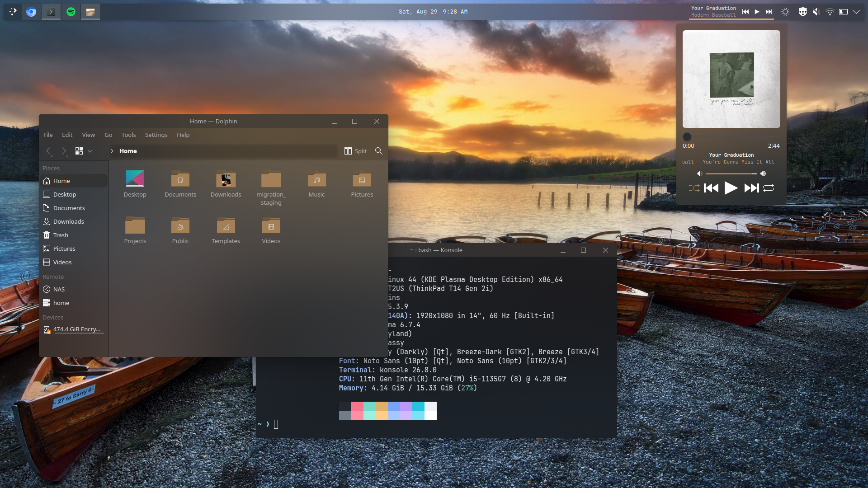
Task: Expand the hidden system tray items arrow
Action: click(x=856, y=12)
